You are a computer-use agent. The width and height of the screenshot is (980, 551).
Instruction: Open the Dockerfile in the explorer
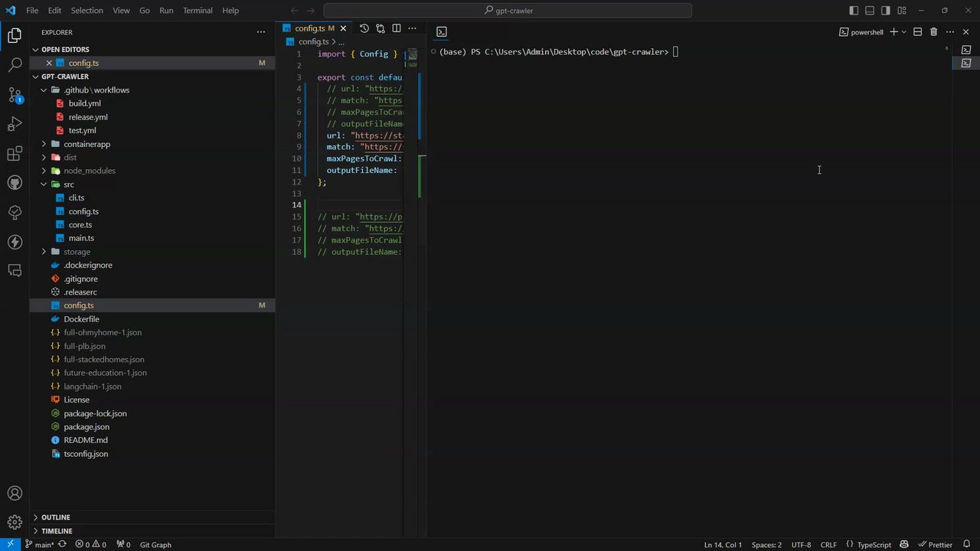click(x=81, y=319)
